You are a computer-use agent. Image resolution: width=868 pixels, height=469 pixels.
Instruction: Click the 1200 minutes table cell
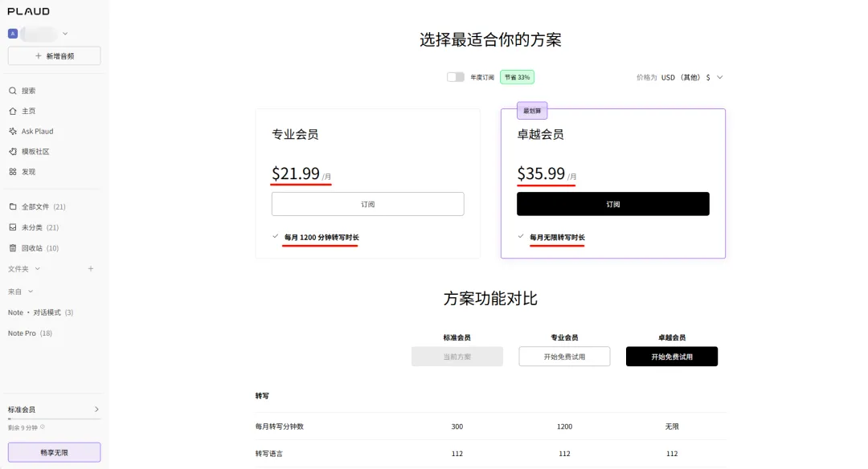point(565,426)
